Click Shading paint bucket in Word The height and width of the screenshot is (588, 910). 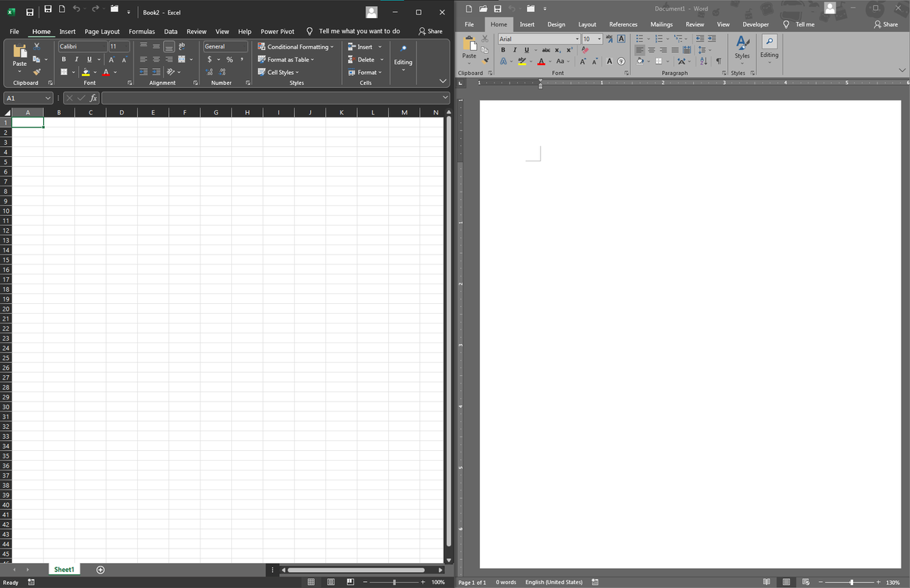[640, 61]
